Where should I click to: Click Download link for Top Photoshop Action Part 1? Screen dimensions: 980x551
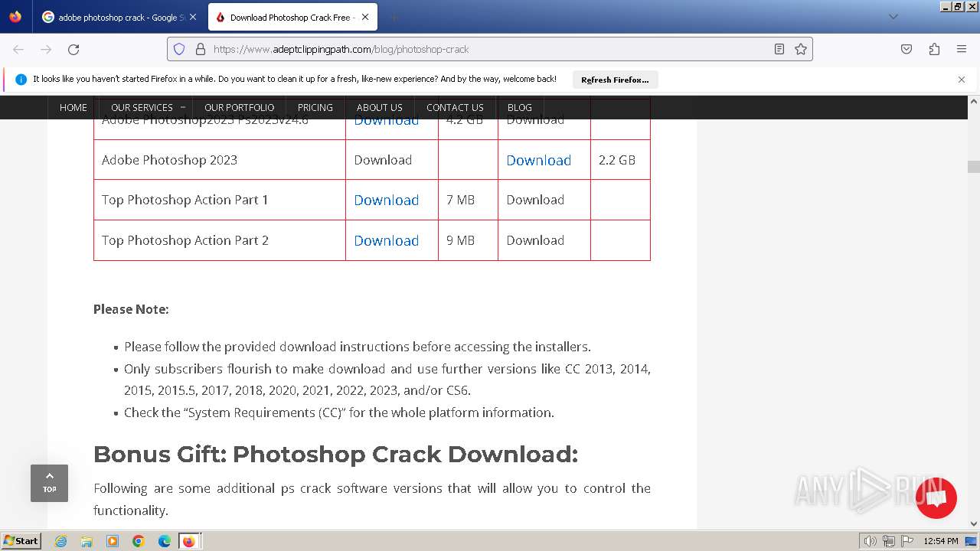coord(387,200)
